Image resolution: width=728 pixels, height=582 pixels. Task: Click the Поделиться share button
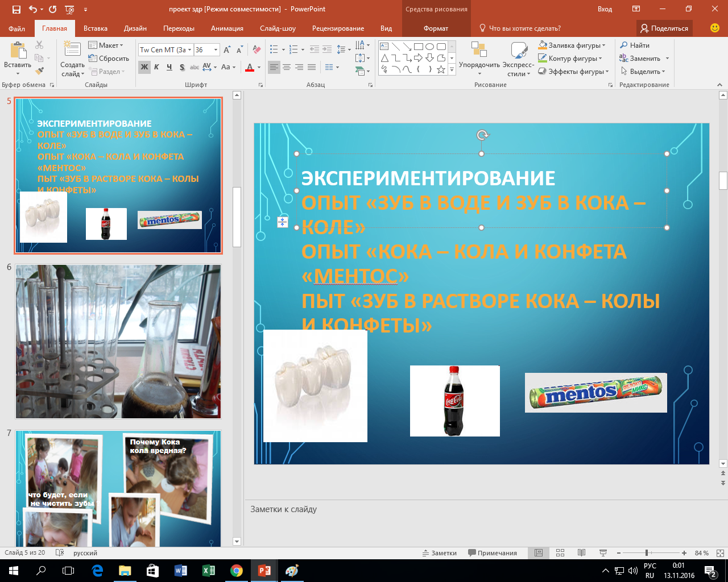(664, 28)
